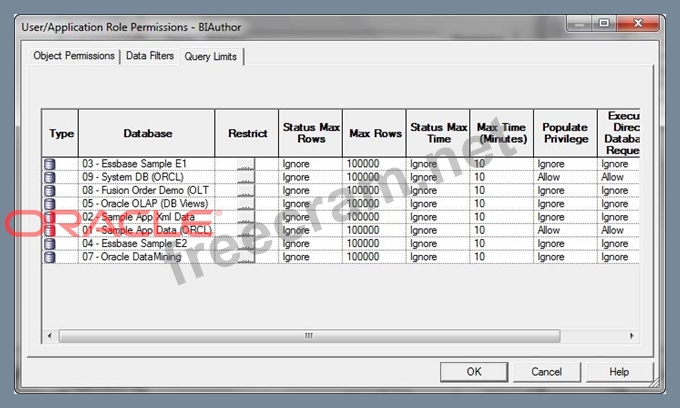Screen dimensions: 680x408
Task: Click database icon for 07 - Oracle DataMining
Action: [x=50, y=257]
